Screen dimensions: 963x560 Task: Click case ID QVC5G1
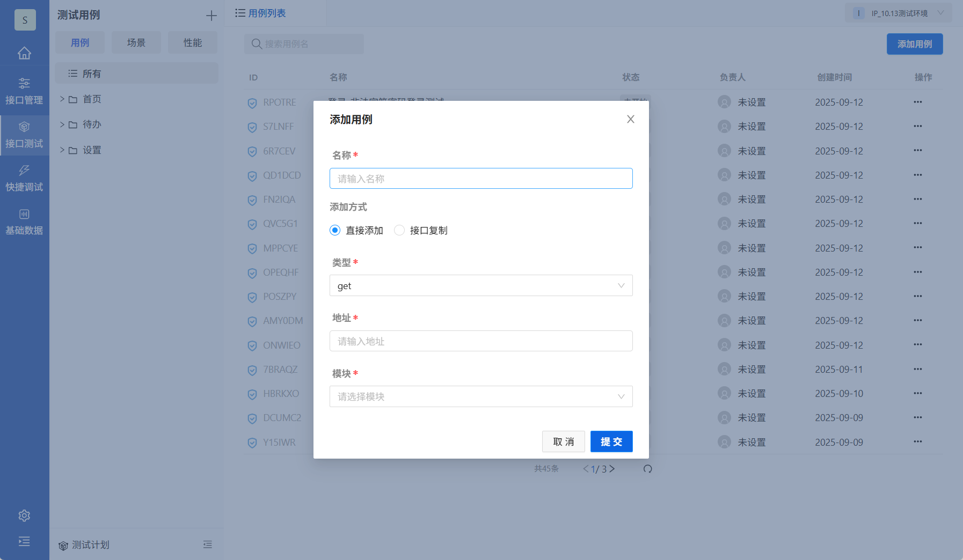[x=280, y=224]
